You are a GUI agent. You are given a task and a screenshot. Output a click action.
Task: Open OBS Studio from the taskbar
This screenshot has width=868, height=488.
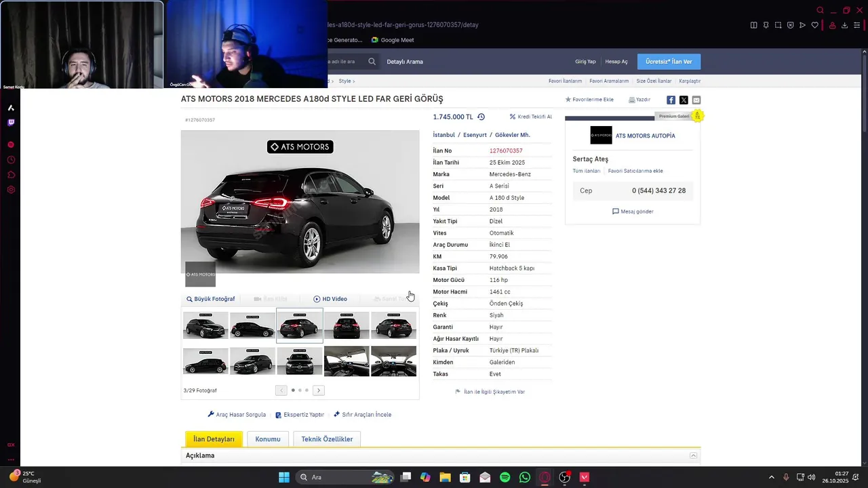(x=565, y=477)
